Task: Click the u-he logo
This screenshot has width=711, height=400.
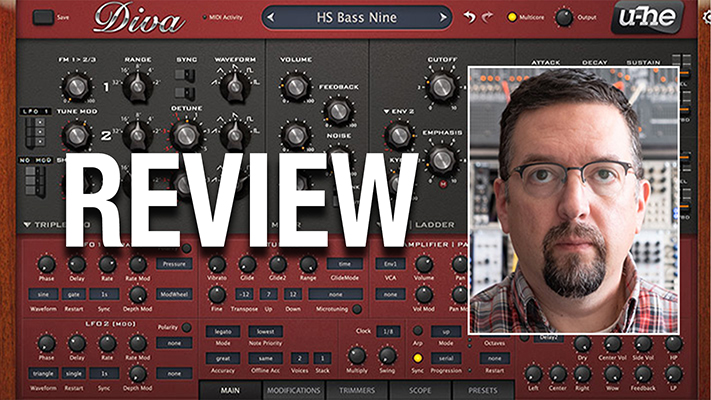Action: 647,17
